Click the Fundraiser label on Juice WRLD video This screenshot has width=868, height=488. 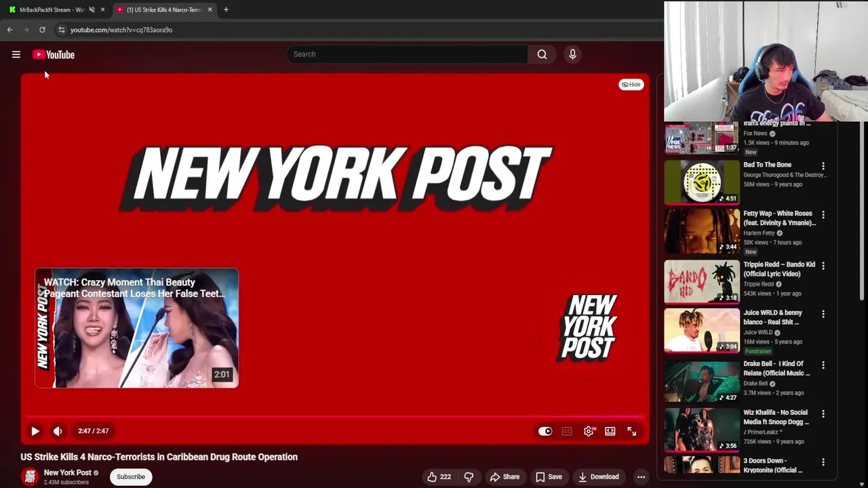pos(758,351)
